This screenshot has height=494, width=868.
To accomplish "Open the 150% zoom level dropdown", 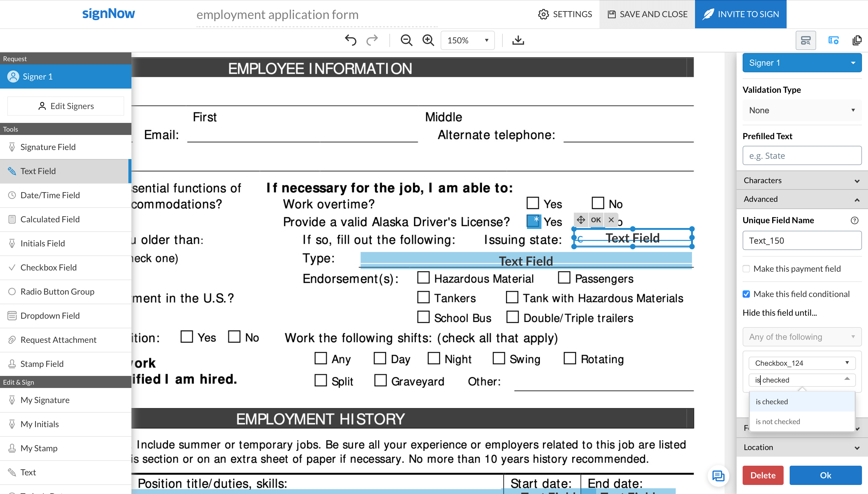I will pyautogui.click(x=467, y=40).
